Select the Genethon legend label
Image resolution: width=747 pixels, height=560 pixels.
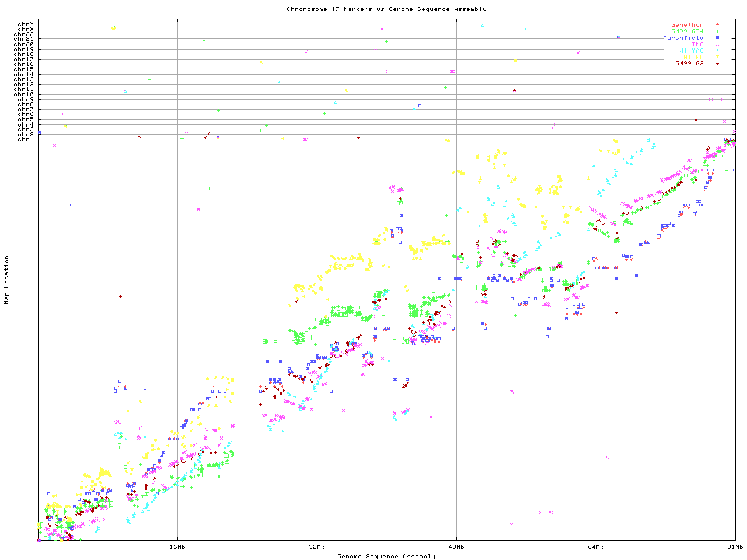687,25
